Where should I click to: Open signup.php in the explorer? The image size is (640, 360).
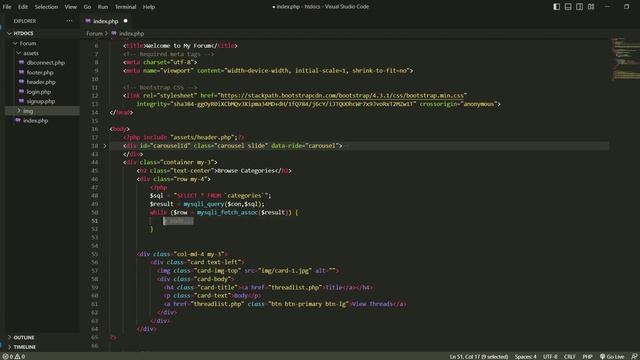pos(40,101)
